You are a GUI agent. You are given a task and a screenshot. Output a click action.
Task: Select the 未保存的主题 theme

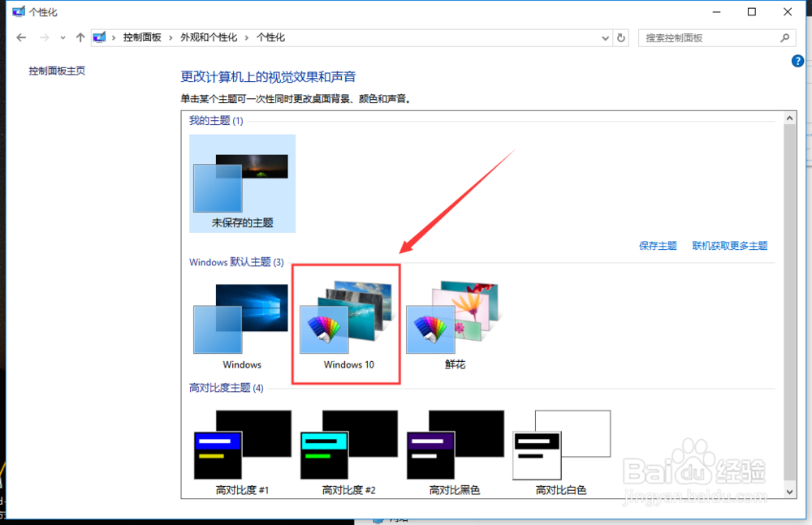(x=242, y=183)
